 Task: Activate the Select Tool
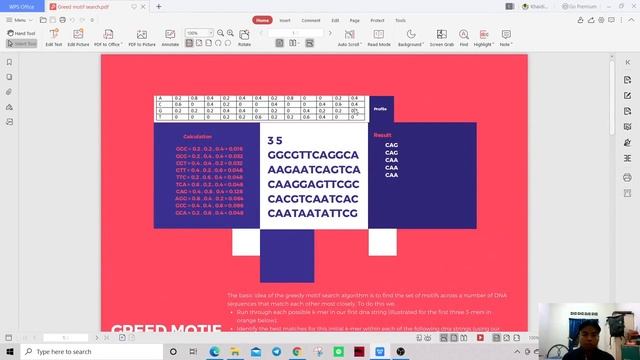tap(21, 44)
